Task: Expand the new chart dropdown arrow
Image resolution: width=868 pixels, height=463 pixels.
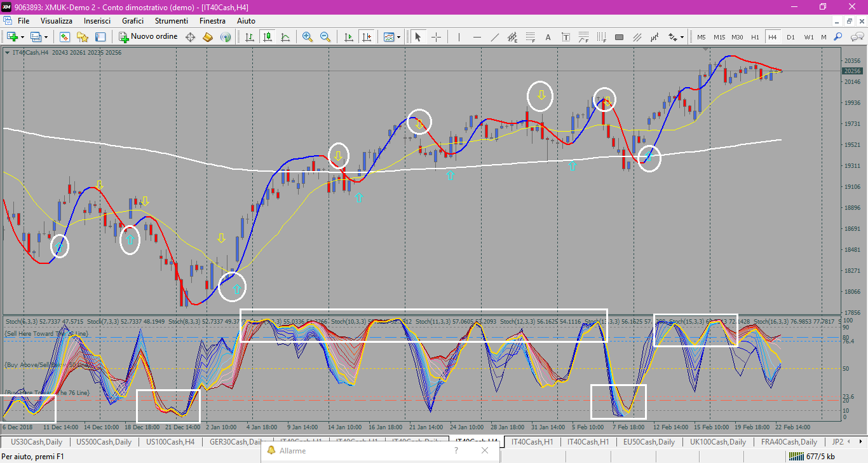Action: [x=22, y=37]
